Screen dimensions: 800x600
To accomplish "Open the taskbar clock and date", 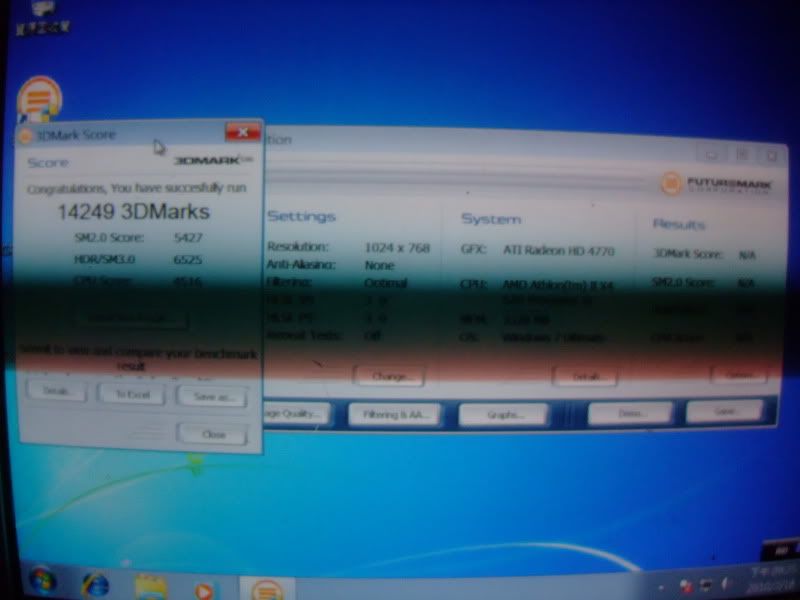I will click(770, 578).
